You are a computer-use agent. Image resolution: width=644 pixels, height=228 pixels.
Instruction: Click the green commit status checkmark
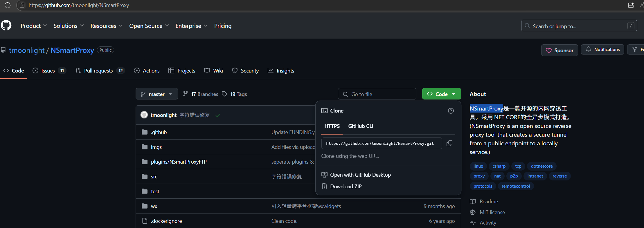(218, 115)
